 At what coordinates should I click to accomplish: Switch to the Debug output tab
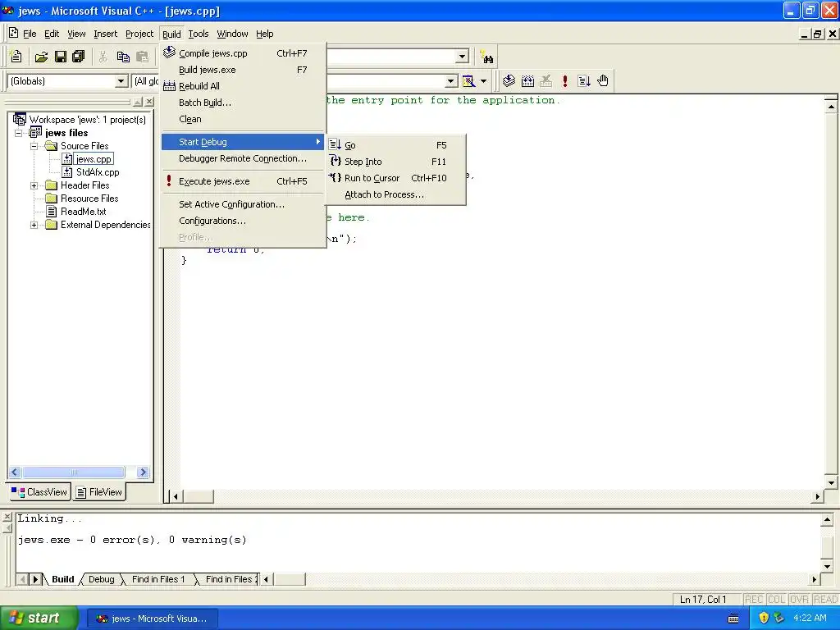coord(101,579)
